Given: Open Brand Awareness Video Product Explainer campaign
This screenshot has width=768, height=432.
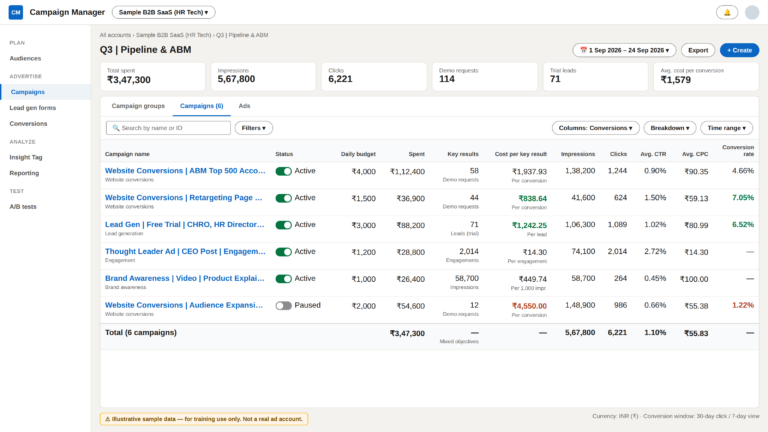Looking at the screenshot, I should [x=185, y=278].
